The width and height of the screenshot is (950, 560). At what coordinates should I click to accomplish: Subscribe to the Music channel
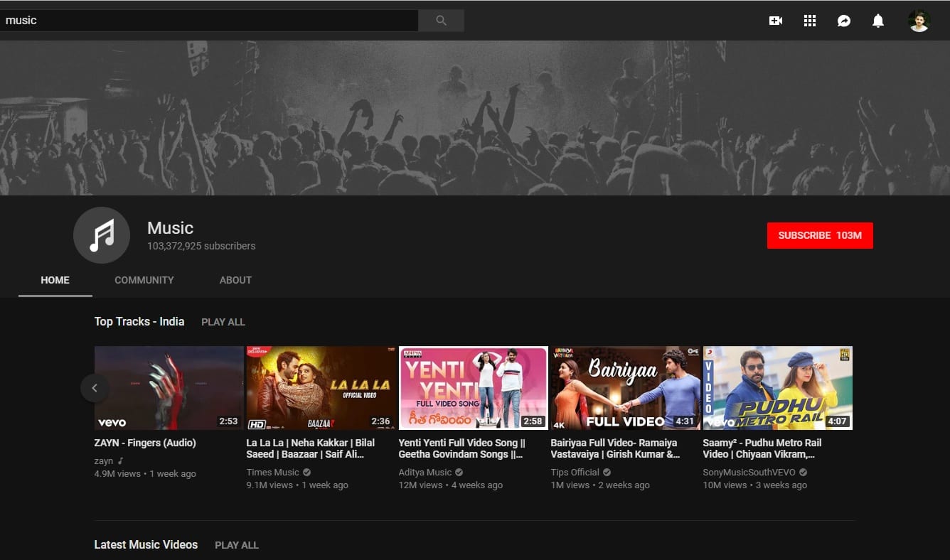pos(819,235)
